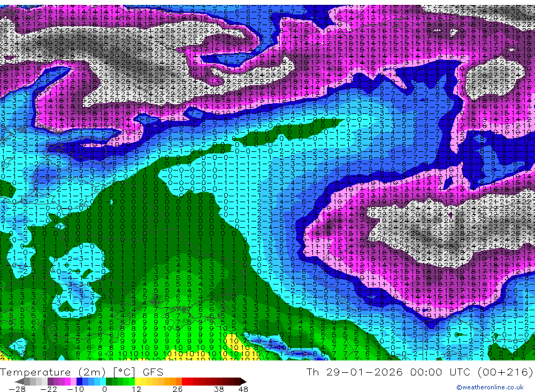Open the weatheronline.co.uk copyright link

click(x=490, y=387)
